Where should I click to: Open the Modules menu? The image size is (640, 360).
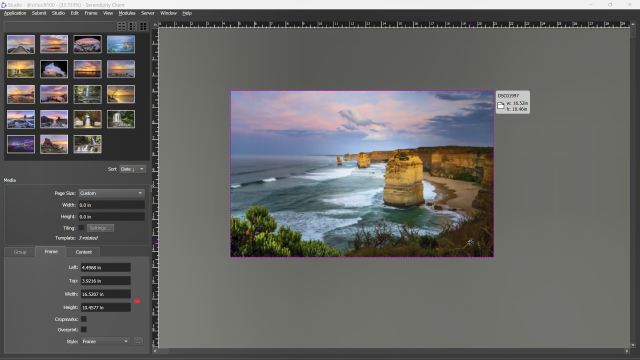[x=127, y=13]
